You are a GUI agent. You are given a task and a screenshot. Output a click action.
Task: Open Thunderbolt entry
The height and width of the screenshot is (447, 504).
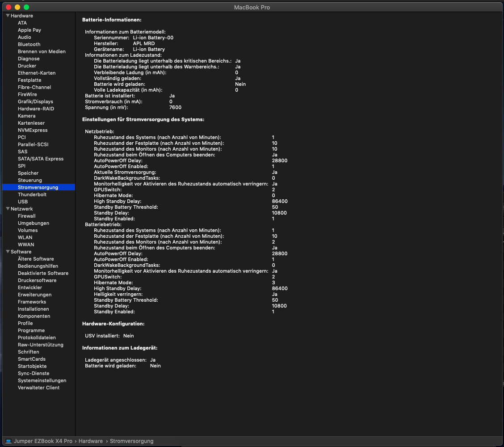pyautogui.click(x=32, y=194)
